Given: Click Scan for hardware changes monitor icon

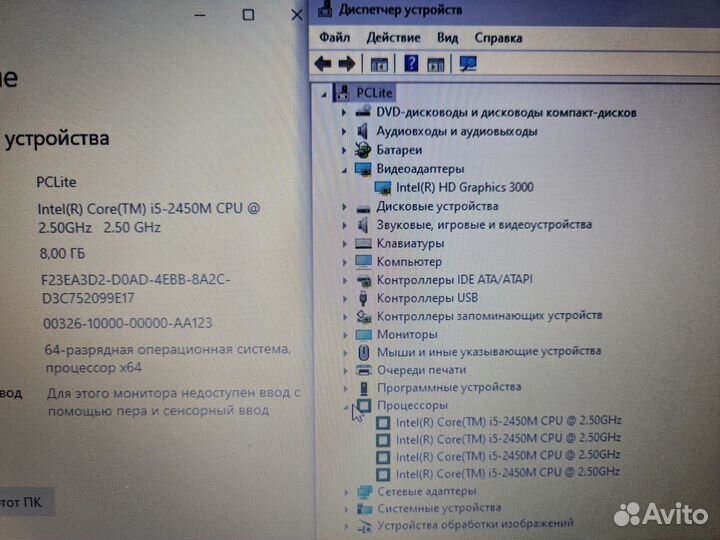Looking at the screenshot, I should pos(468,63).
